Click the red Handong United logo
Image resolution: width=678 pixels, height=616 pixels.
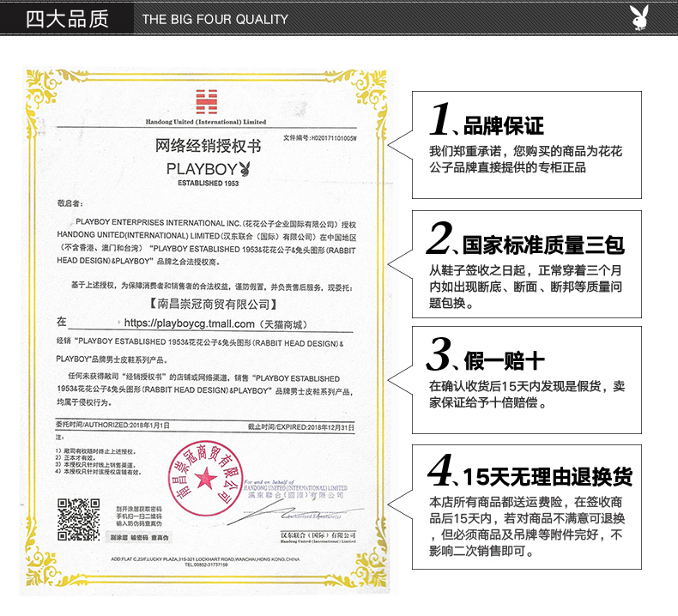pyautogui.click(x=206, y=102)
